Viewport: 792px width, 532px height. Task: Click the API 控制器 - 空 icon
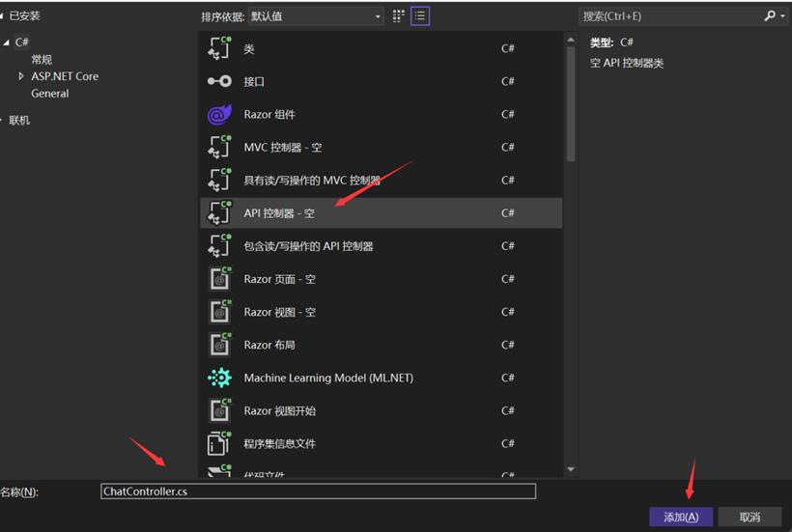click(219, 213)
